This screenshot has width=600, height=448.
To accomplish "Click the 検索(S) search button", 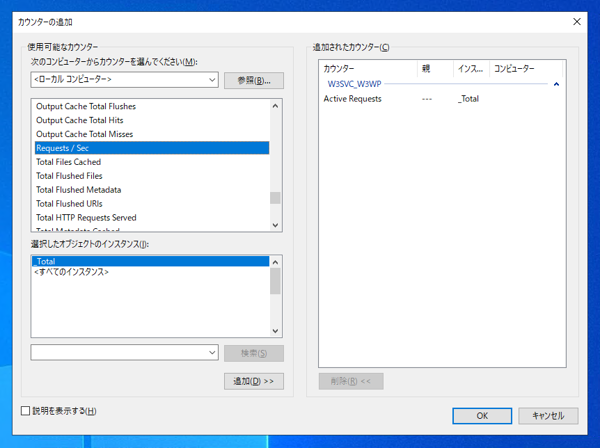I will tap(254, 353).
